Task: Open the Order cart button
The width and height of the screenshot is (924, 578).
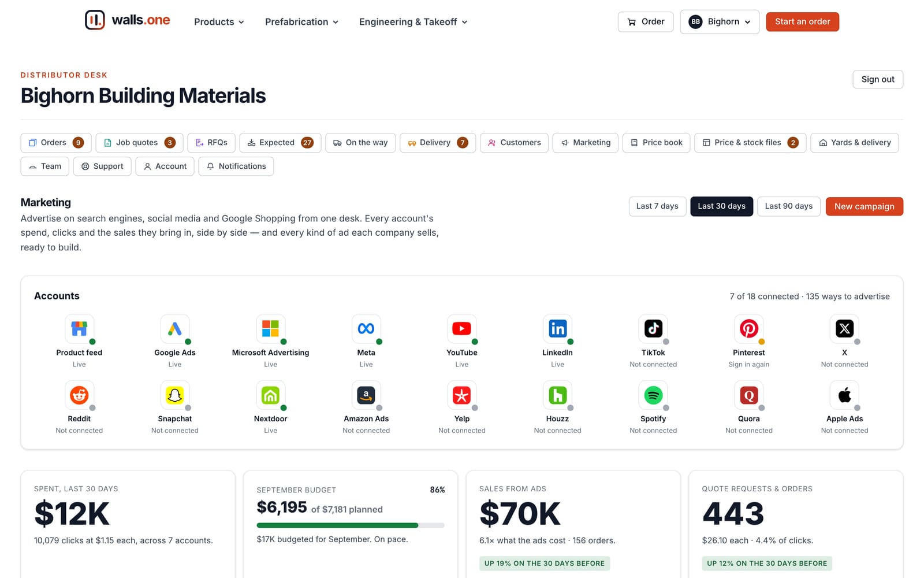Action: click(646, 22)
